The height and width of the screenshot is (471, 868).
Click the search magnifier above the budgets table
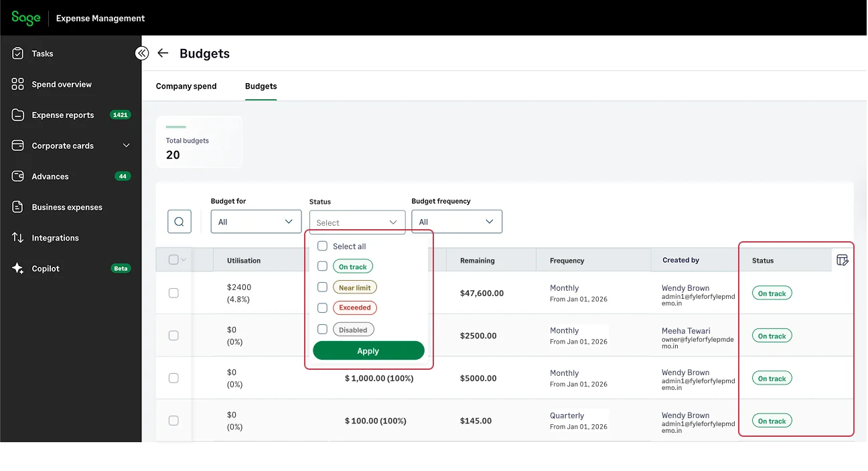tap(179, 221)
